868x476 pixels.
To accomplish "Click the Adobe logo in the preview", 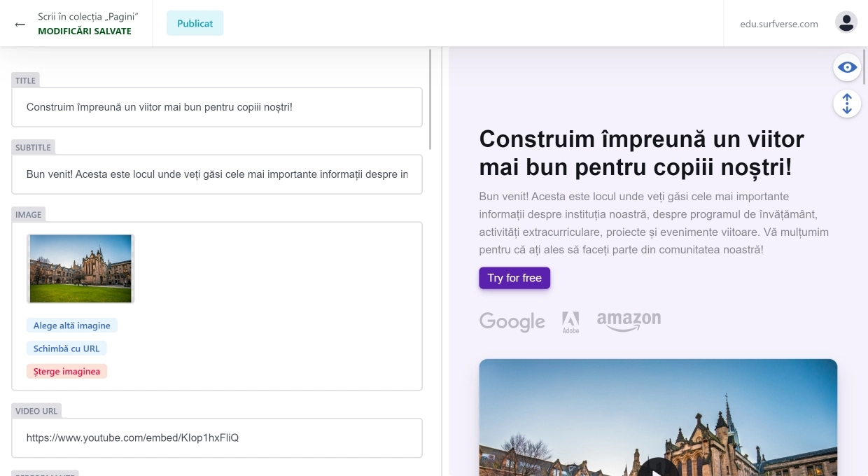I will click(570, 321).
